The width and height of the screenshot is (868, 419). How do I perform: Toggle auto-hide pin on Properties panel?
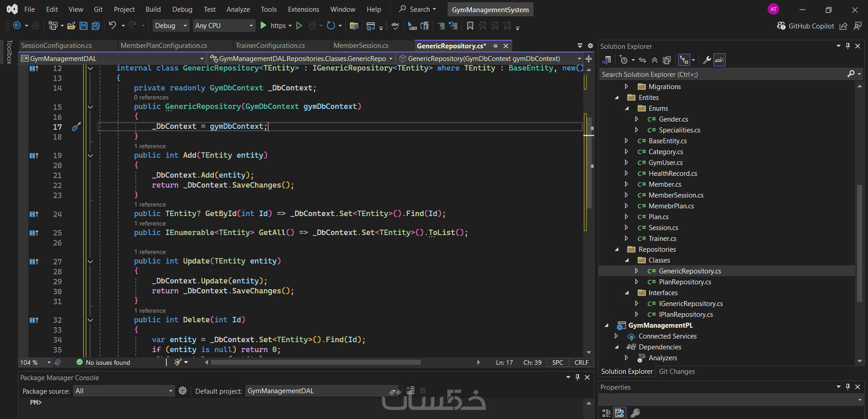[848, 387]
